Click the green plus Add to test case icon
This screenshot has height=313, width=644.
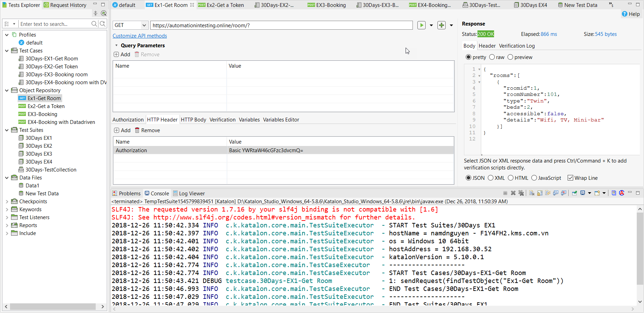click(441, 25)
